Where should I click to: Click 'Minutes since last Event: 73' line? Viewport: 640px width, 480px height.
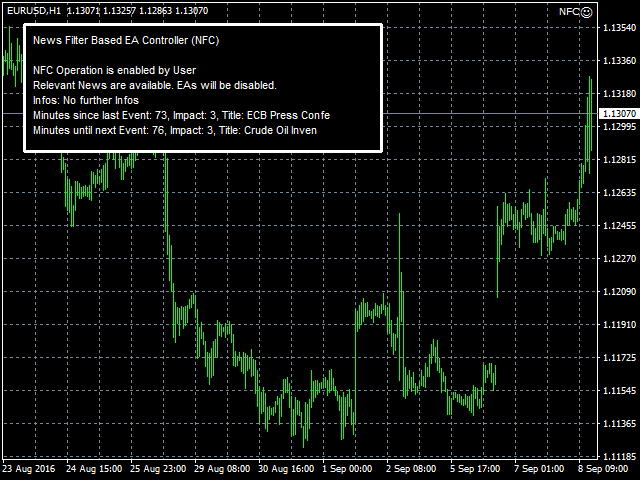tap(181, 115)
